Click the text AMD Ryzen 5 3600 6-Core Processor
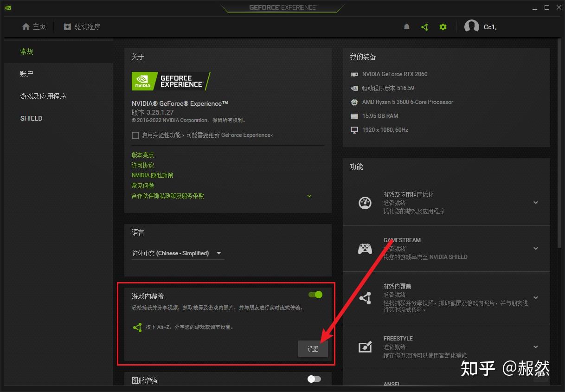Image resolution: width=565 pixels, height=392 pixels. coord(408,102)
